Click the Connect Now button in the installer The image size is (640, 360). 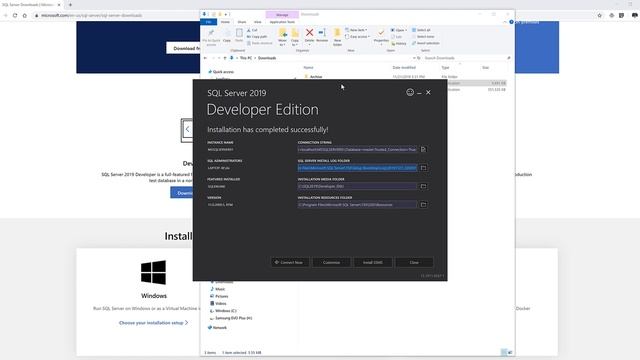pos(289,262)
